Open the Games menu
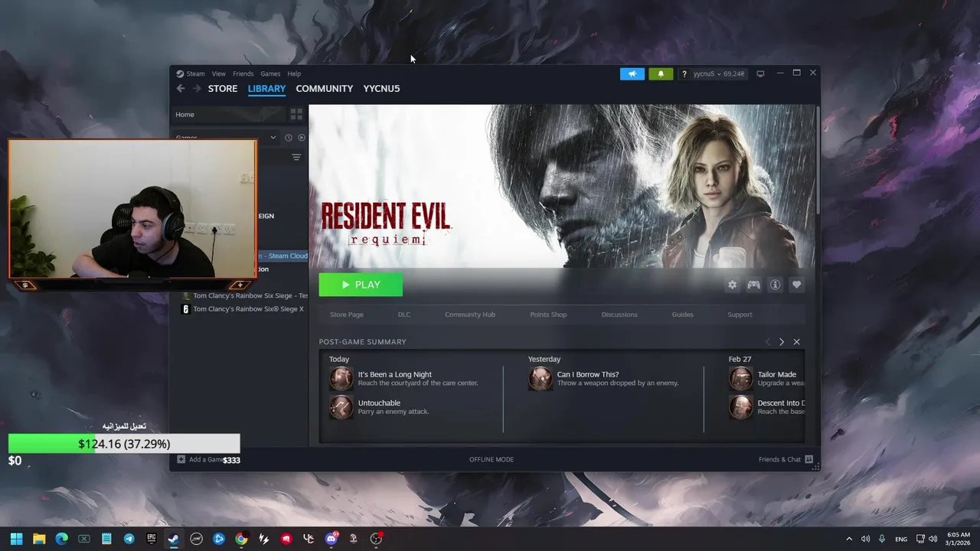 click(270, 74)
